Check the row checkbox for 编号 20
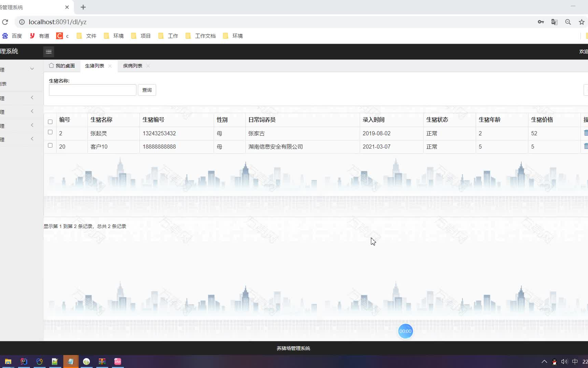This screenshot has width=588, height=368. tap(50, 145)
